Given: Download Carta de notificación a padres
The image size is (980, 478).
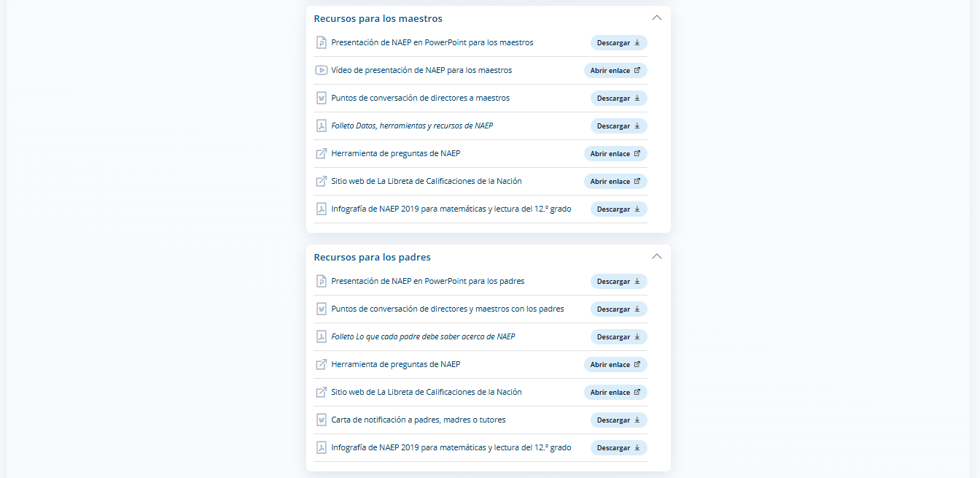Looking at the screenshot, I should point(618,420).
